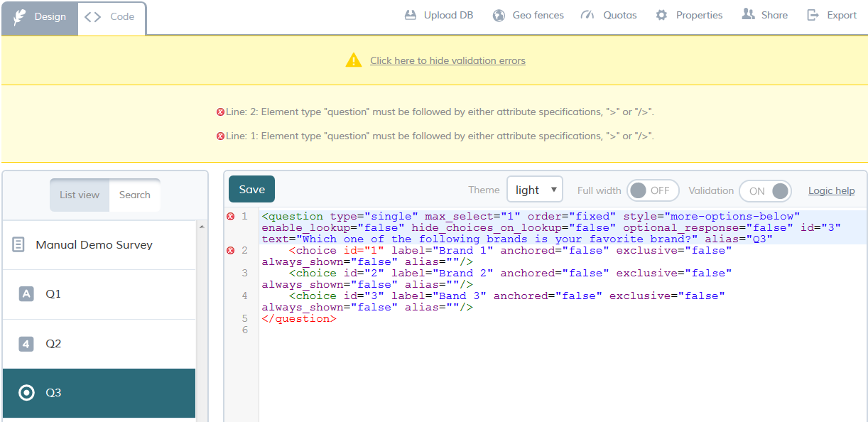Click error marker on code line 1
The width and height of the screenshot is (868, 422).
click(230, 216)
